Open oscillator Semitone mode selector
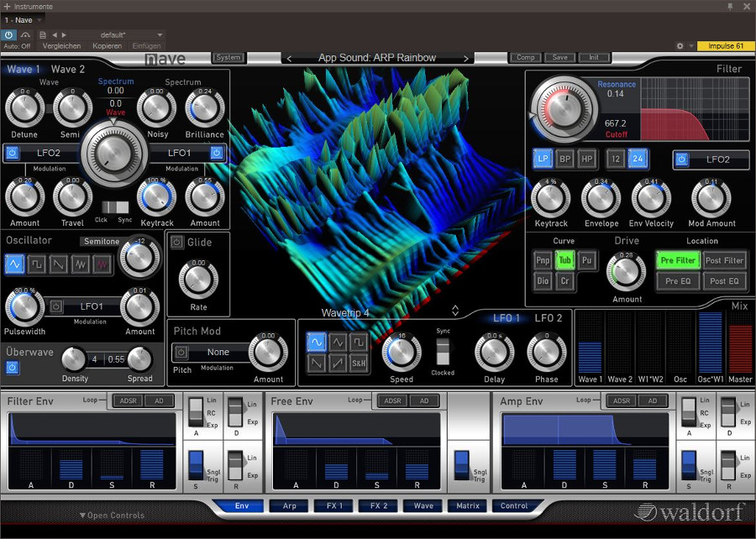This screenshot has height=539, width=756. [102, 241]
